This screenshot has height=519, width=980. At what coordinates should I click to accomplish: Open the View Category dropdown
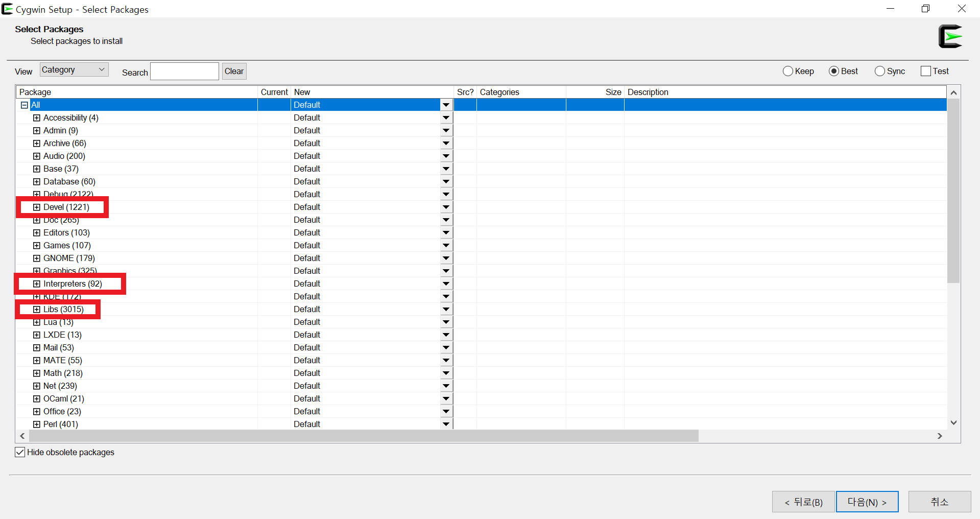point(74,70)
